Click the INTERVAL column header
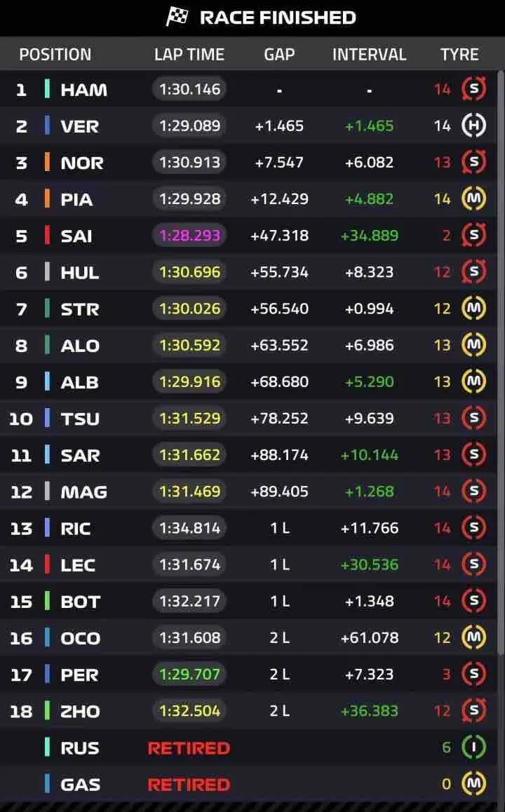Image resolution: width=505 pixels, height=812 pixels. [x=369, y=55]
